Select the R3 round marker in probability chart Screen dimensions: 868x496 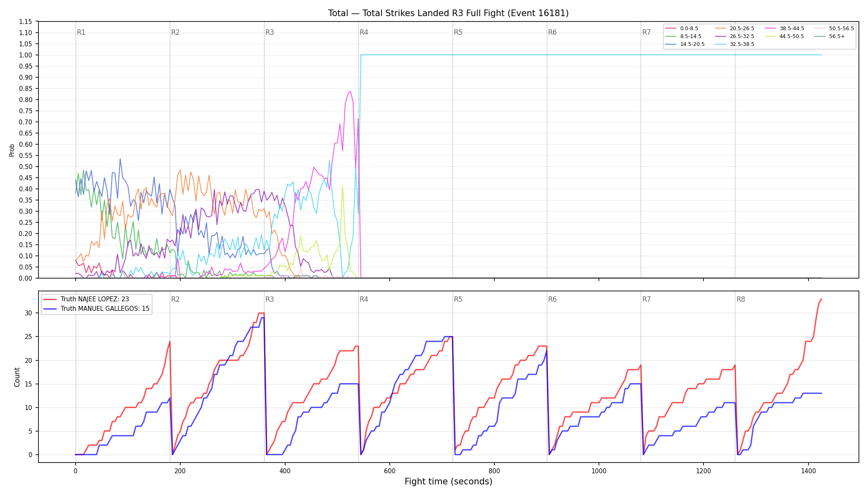[x=269, y=32]
